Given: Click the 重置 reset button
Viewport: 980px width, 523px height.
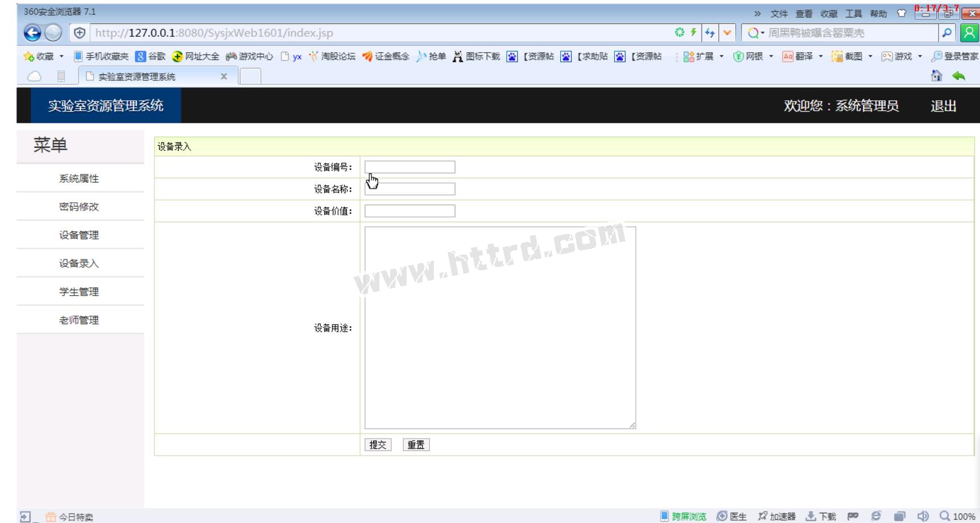Looking at the screenshot, I should coord(416,445).
